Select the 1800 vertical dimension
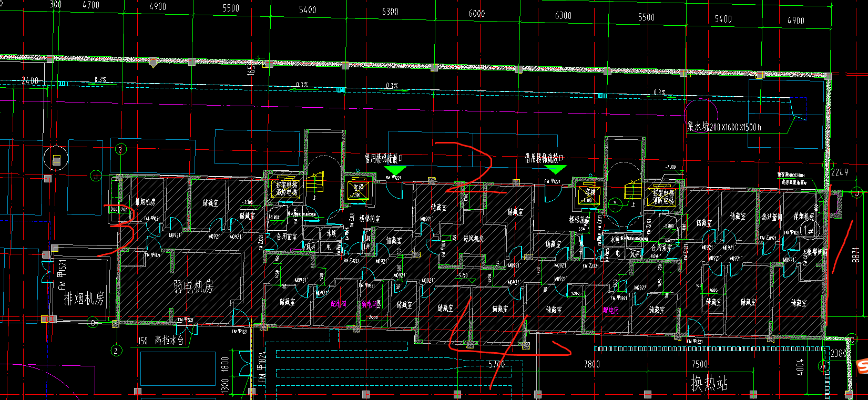 pos(225,365)
